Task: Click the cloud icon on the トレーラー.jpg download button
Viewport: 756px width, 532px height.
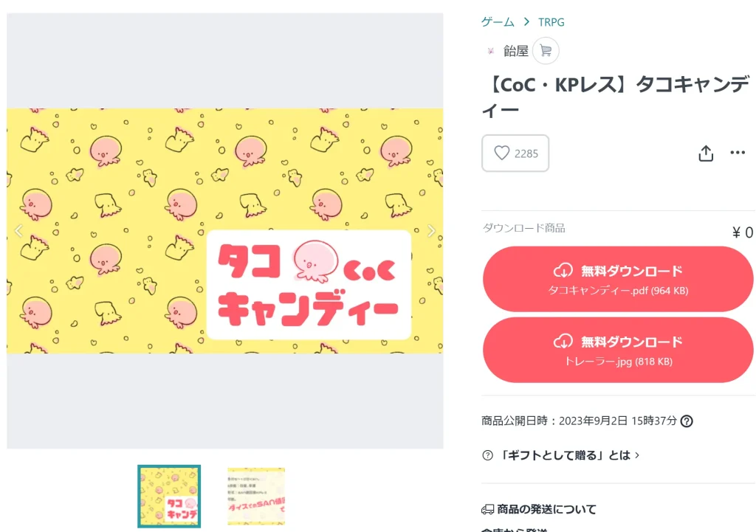Action: [x=563, y=342]
